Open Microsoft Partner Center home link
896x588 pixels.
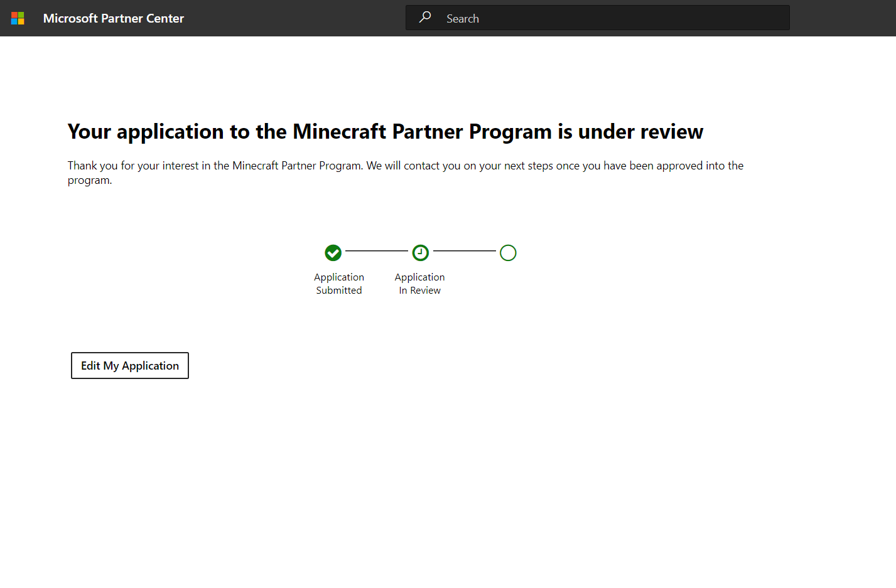114,18
